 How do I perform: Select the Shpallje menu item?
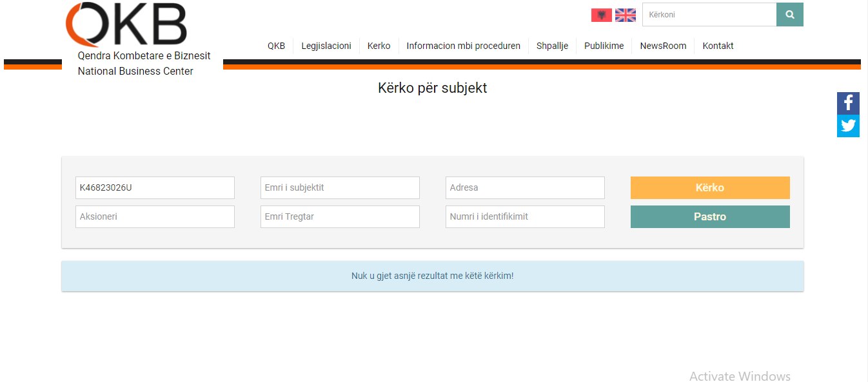tap(552, 46)
